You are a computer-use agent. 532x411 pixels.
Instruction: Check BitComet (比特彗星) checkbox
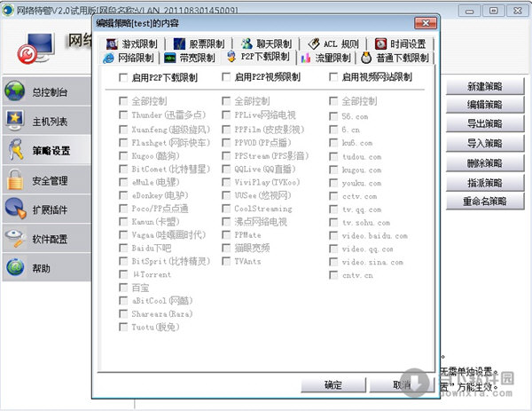coord(123,169)
